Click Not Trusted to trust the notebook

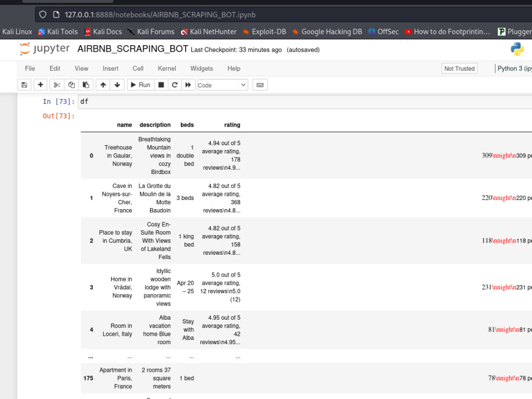click(x=459, y=68)
